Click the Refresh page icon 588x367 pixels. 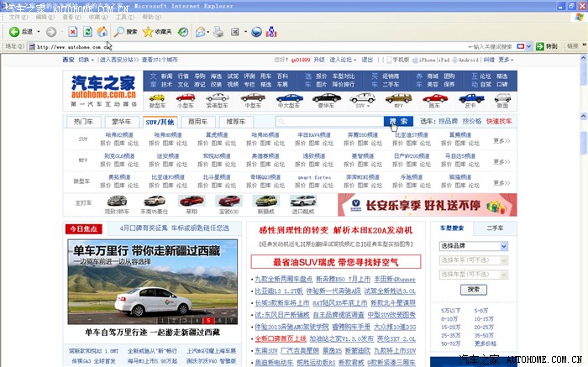pos(88,32)
